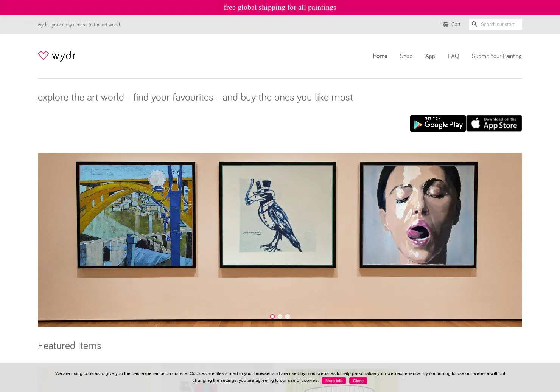Open the FAQ menu item
This screenshot has width=560, height=392.
click(453, 56)
